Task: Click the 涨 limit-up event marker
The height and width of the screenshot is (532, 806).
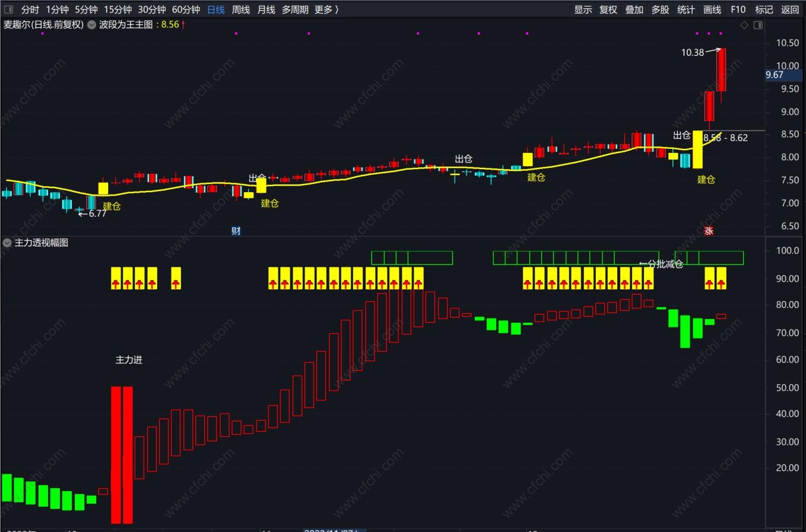Action: tap(709, 231)
